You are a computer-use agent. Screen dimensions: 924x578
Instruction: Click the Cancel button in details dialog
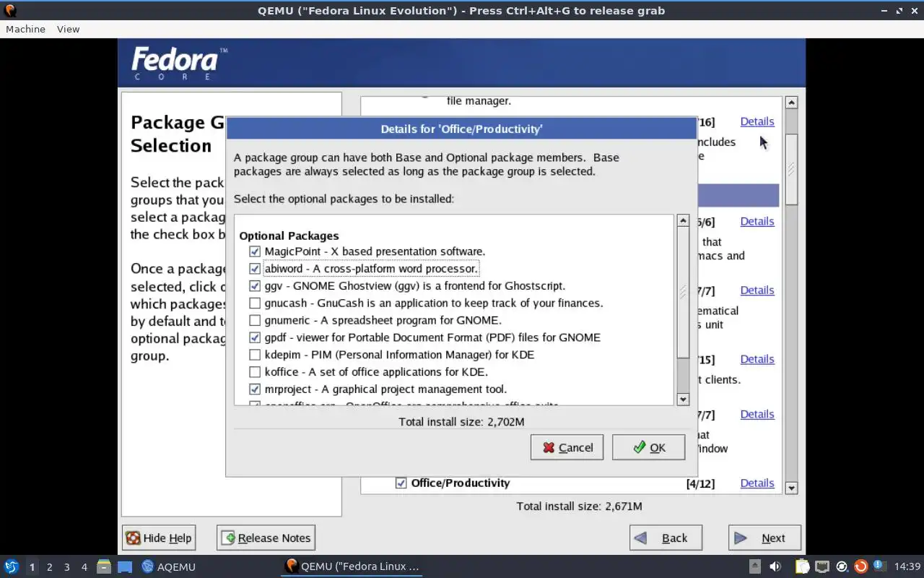coord(567,447)
